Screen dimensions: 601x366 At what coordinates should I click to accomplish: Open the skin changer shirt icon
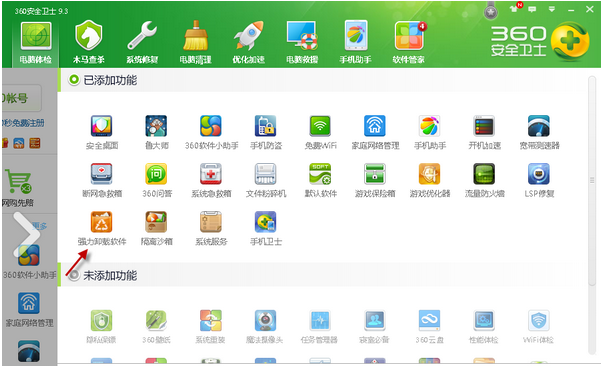[515, 8]
